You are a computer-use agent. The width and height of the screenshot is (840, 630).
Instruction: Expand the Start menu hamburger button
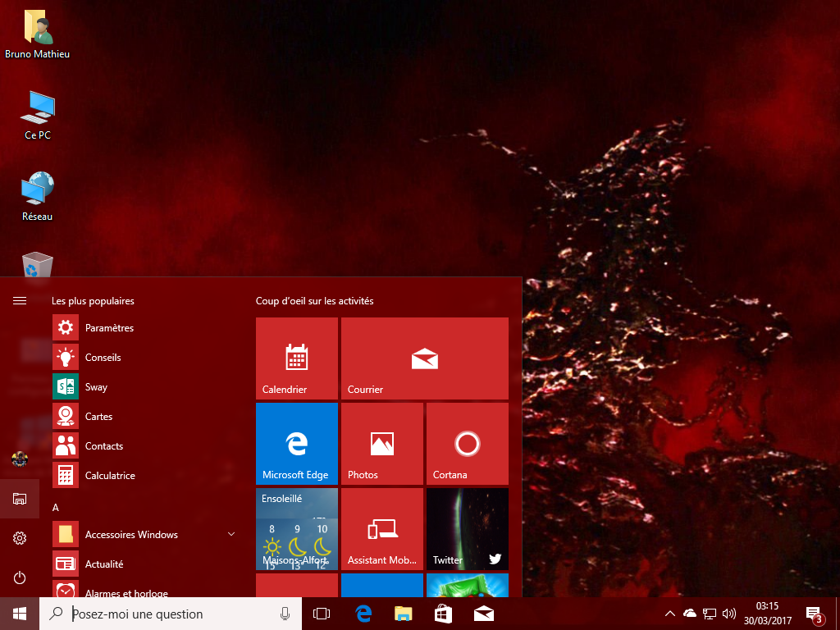click(x=20, y=301)
